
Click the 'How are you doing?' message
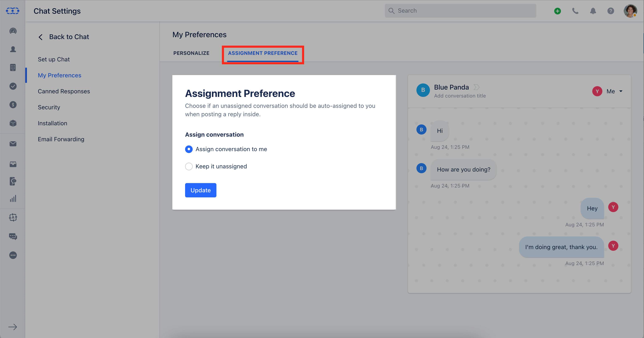[x=464, y=170]
